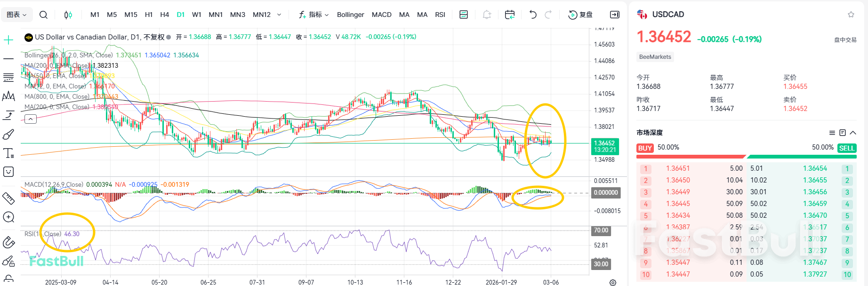Switch to the W1 timeframe
This screenshot has width=868, height=286.
(x=197, y=15)
